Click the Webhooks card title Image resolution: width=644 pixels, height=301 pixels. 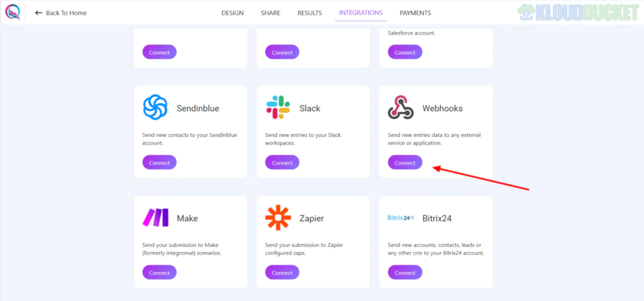pos(442,109)
